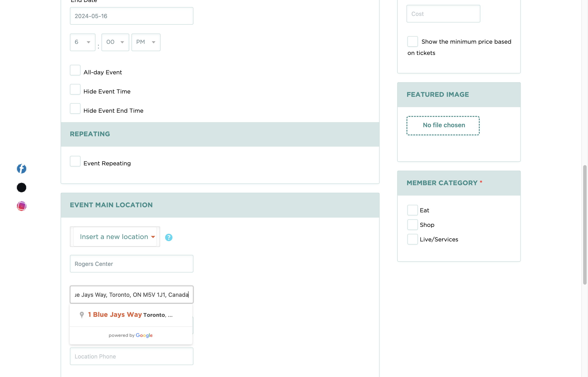
Task: Select the Eat member category
Action: coord(413,210)
